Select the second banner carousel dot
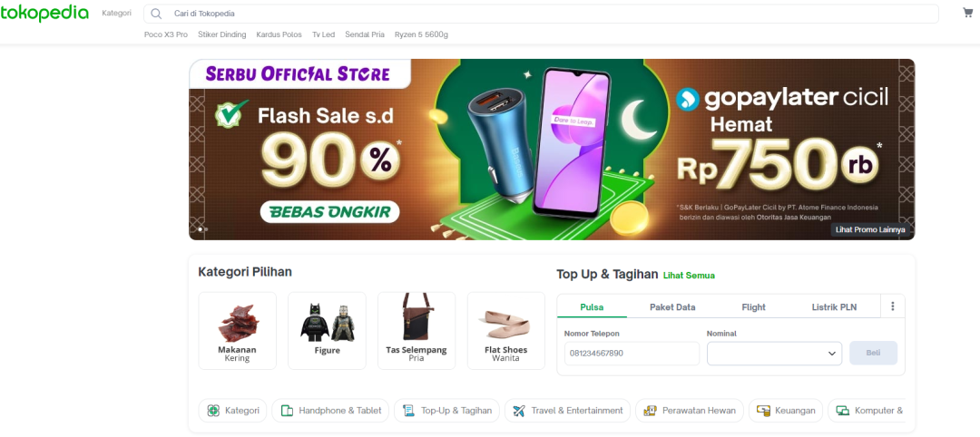This screenshot has width=980, height=437. (206, 229)
